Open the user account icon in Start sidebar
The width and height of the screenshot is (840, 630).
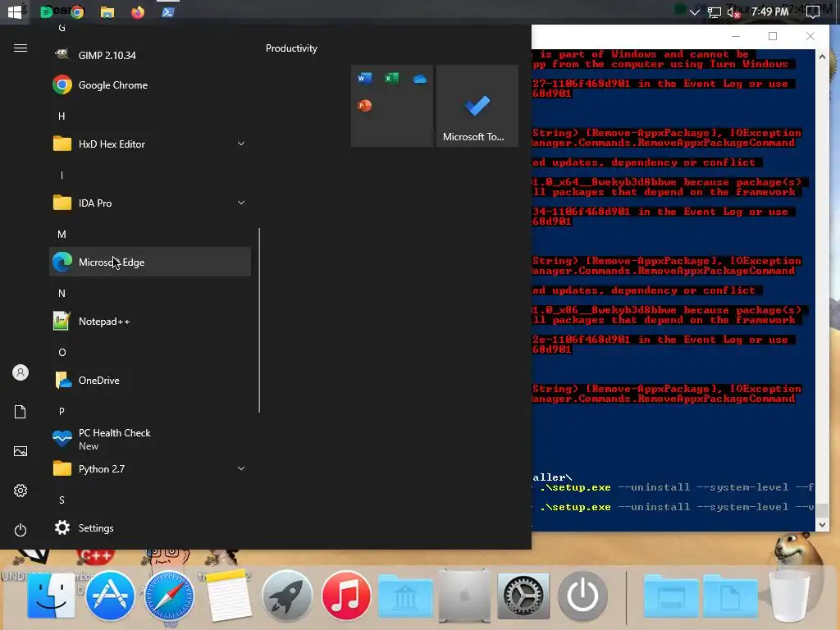pos(21,372)
